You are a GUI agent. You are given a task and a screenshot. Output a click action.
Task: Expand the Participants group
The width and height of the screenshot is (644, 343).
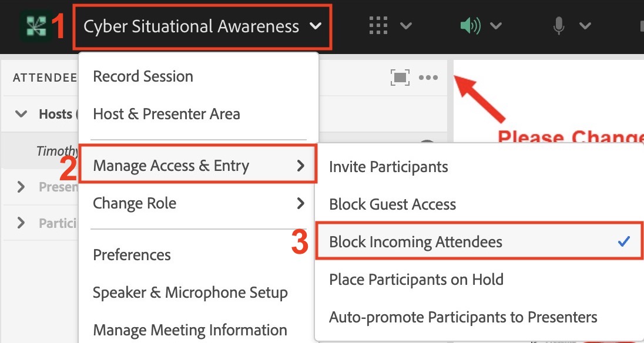[22, 223]
